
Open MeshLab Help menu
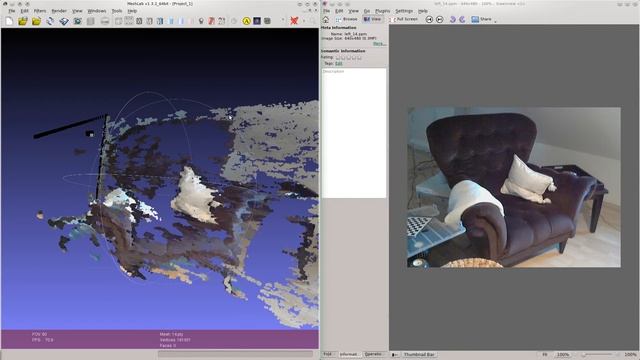coord(132,11)
